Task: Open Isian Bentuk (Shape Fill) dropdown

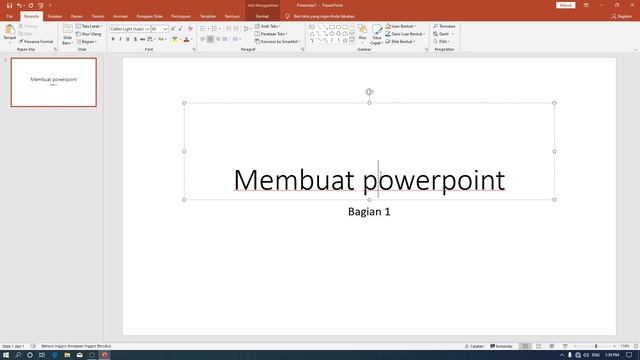Action: tap(401, 26)
